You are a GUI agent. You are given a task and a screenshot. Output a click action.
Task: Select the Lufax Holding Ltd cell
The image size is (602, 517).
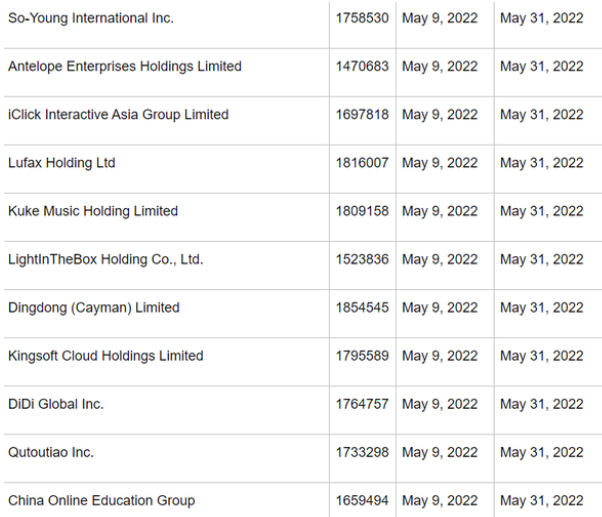pyautogui.click(x=62, y=162)
